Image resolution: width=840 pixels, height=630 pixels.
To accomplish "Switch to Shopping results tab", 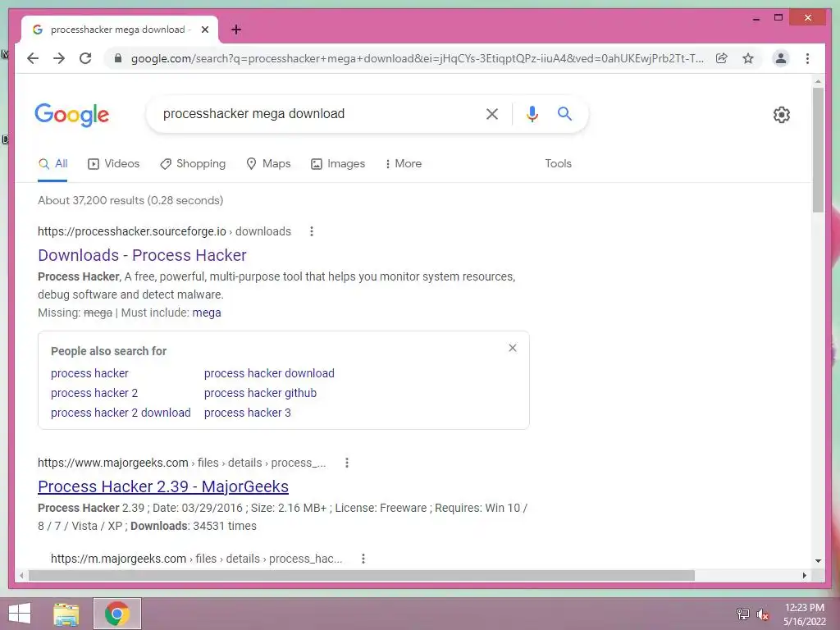I will 193,163.
